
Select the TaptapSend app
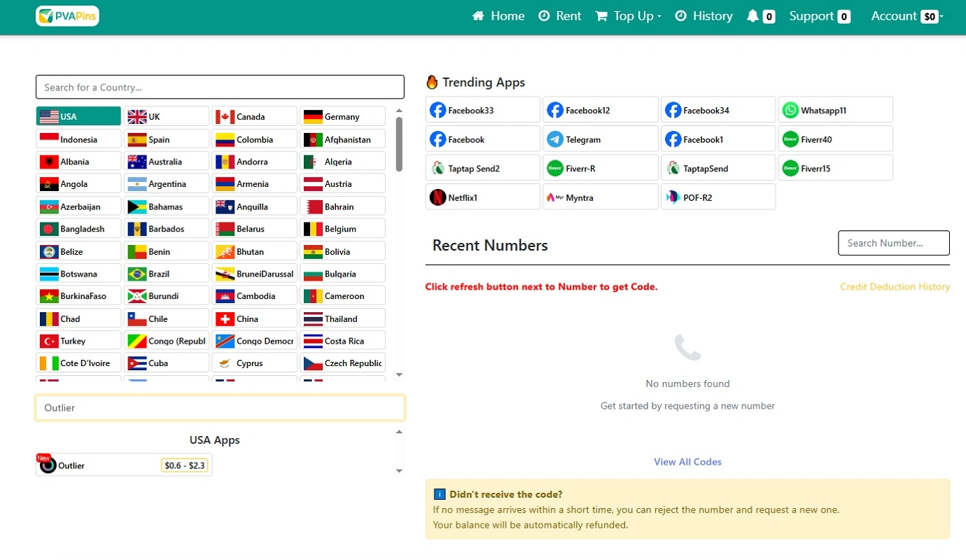tap(718, 168)
